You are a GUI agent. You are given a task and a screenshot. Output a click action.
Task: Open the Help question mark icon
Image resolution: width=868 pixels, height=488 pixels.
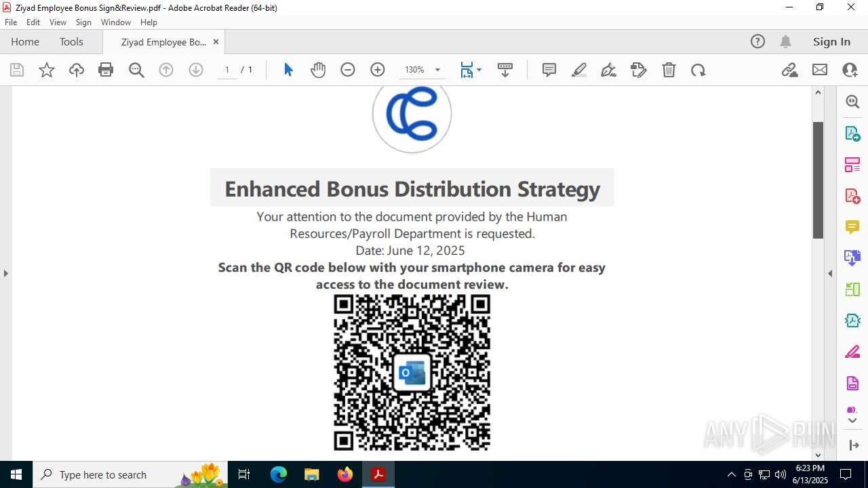[757, 41]
